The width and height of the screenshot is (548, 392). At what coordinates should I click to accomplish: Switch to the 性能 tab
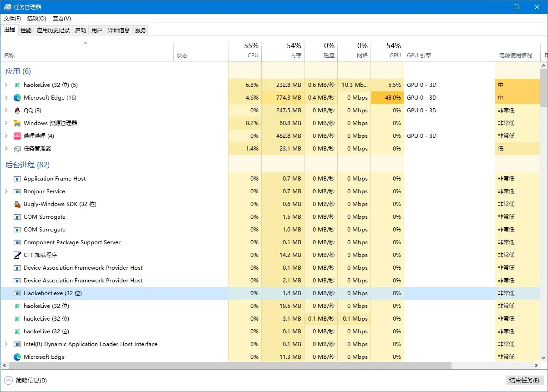[x=26, y=30]
